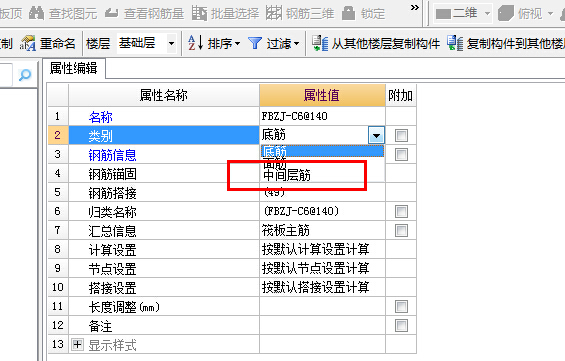Select the 汇总信息 property row
This screenshot has width=565, height=361.
164,230
